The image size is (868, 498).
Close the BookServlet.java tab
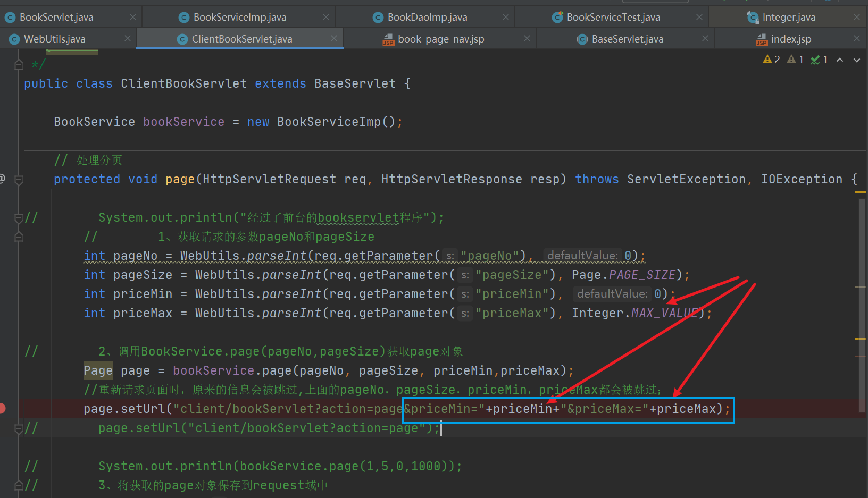coord(133,17)
